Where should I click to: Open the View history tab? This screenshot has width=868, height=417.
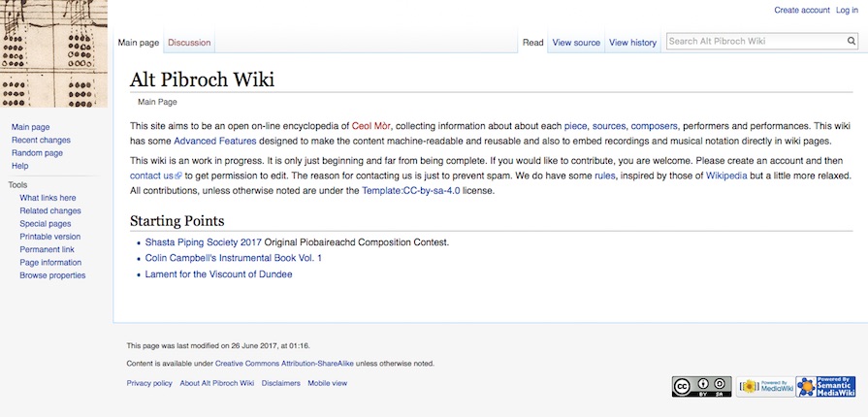(632, 43)
